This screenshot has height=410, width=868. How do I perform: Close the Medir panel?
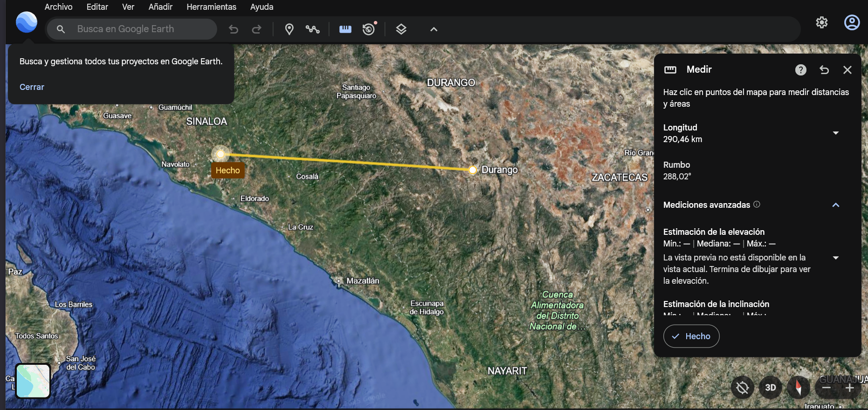pos(847,70)
